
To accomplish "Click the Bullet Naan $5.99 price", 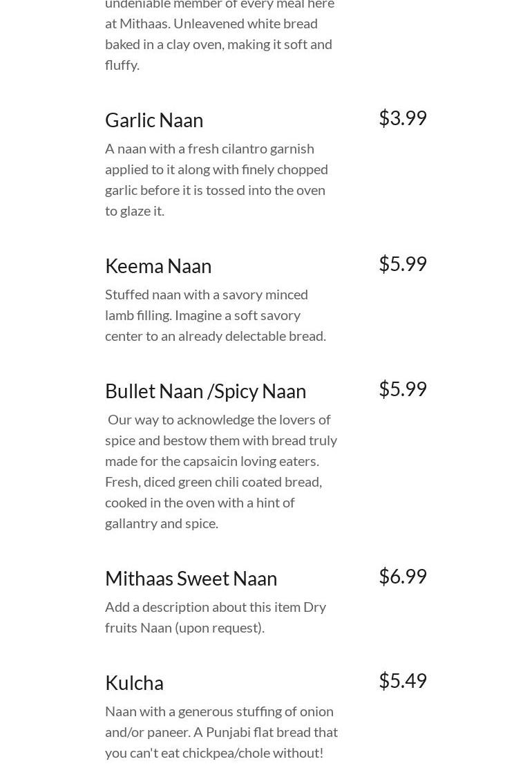I will (x=402, y=389).
